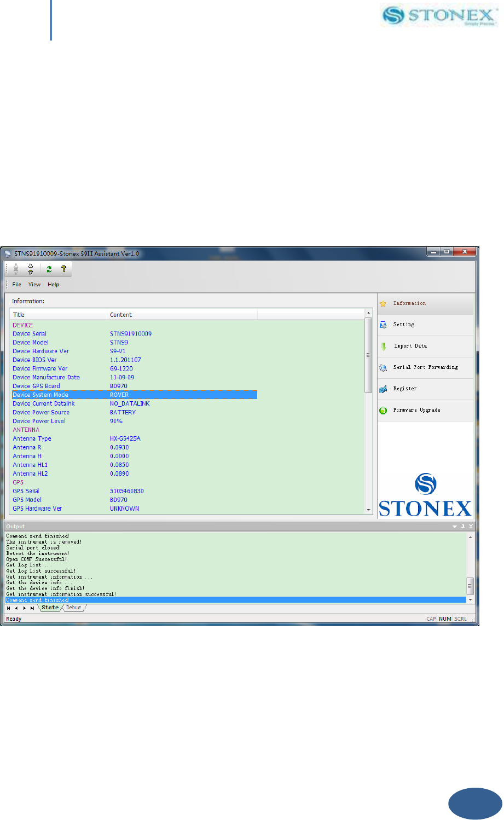Switch to the Debug output tab
The height and width of the screenshot is (820, 504).
click(73, 608)
